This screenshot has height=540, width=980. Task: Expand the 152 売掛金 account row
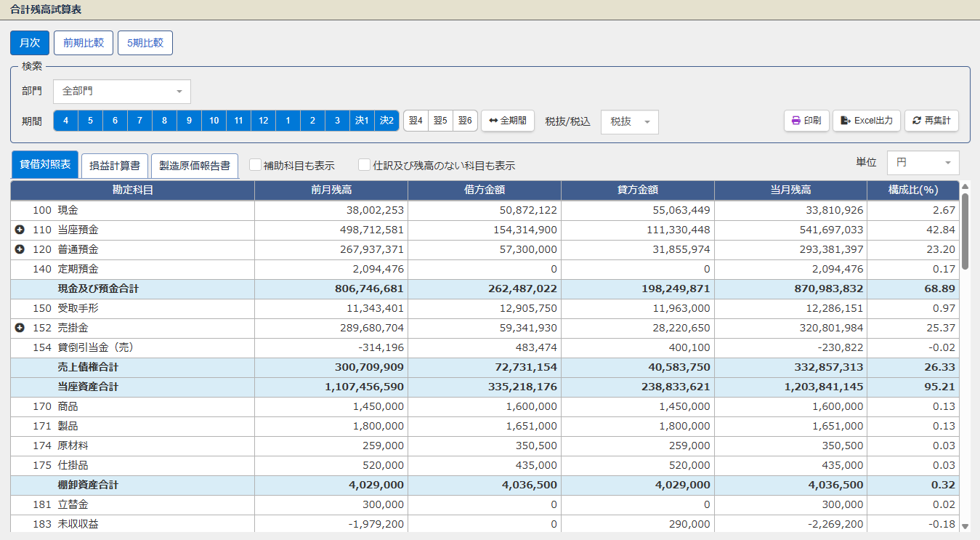[x=20, y=328]
